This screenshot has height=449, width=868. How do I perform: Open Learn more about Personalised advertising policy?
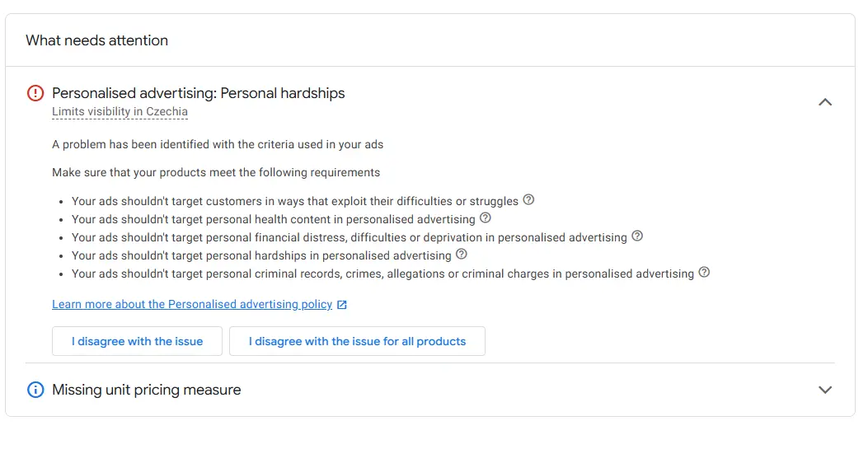coord(192,305)
